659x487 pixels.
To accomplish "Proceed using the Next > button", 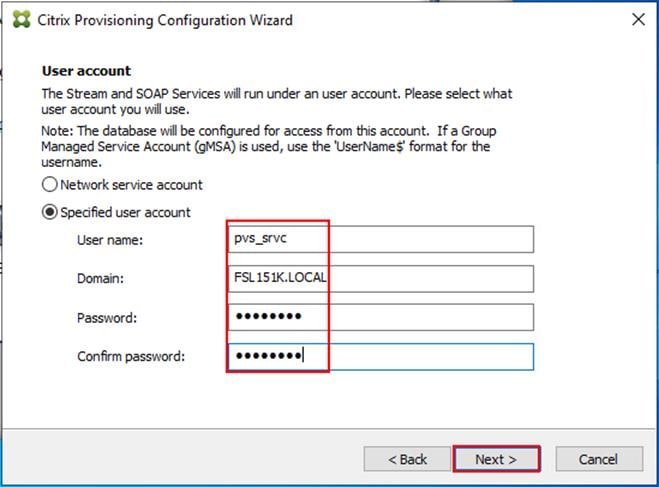I will coord(496,459).
